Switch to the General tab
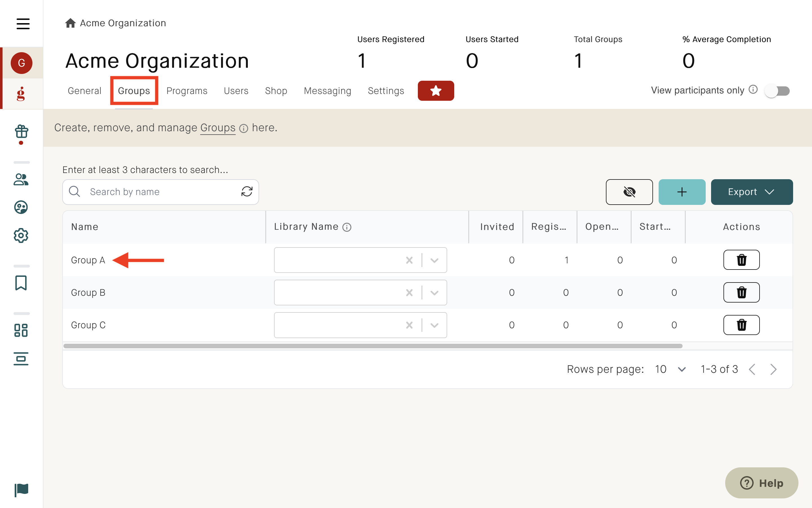 pyautogui.click(x=85, y=91)
